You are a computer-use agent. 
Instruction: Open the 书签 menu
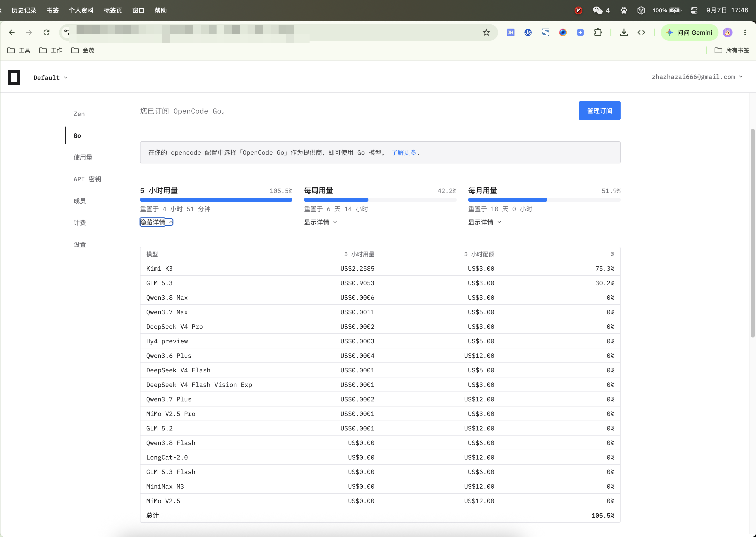pyautogui.click(x=53, y=10)
